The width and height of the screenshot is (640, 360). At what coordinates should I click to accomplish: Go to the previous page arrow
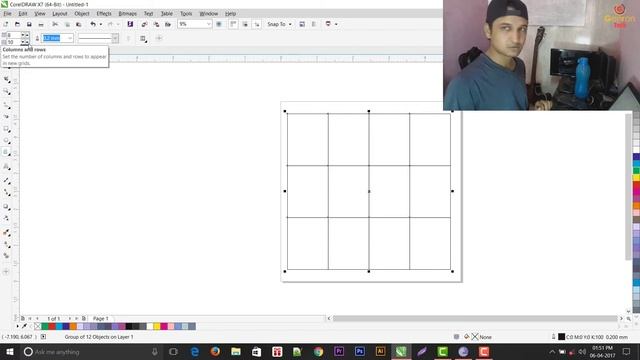37,318
